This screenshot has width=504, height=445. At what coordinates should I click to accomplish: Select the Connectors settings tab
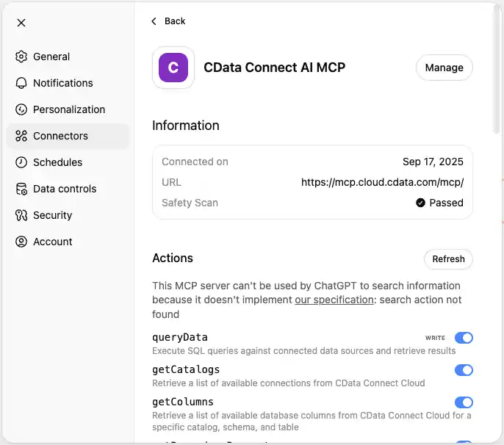[x=60, y=136]
